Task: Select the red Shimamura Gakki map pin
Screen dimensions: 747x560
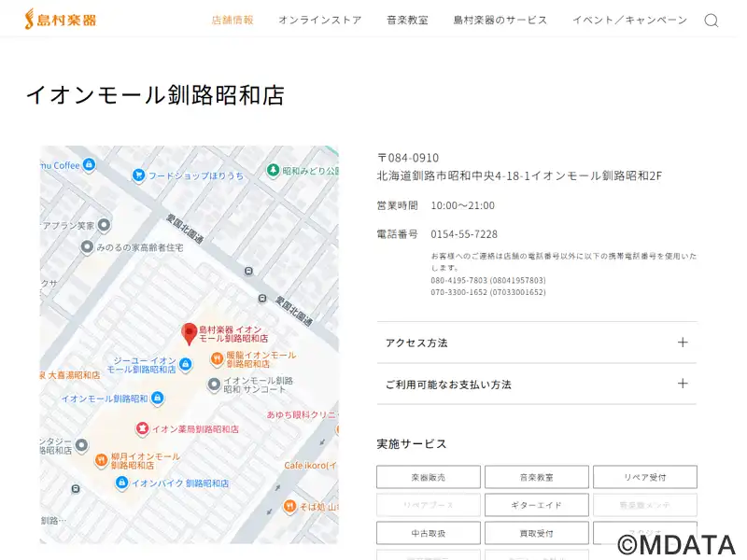Action: pos(190,334)
